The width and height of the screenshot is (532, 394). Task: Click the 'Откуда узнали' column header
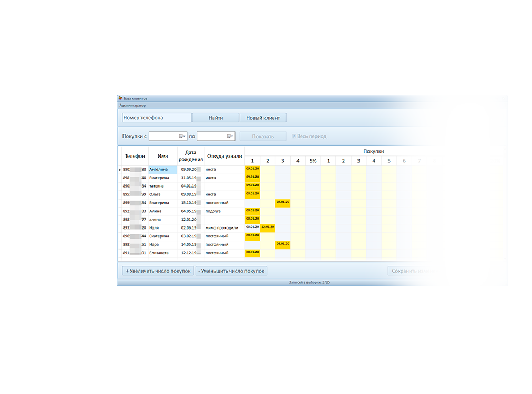pyautogui.click(x=224, y=156)
